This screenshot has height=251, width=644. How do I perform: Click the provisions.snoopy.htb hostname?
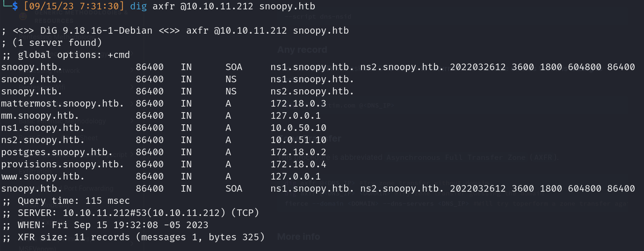(62, 164)
